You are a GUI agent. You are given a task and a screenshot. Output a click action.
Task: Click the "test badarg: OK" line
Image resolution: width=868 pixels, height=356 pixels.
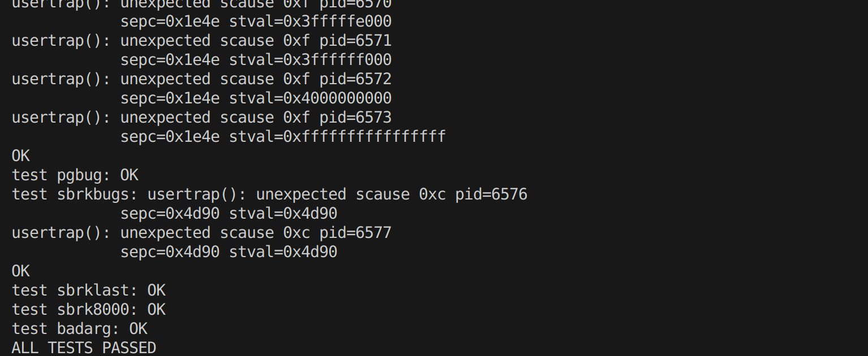pos(79,329)
